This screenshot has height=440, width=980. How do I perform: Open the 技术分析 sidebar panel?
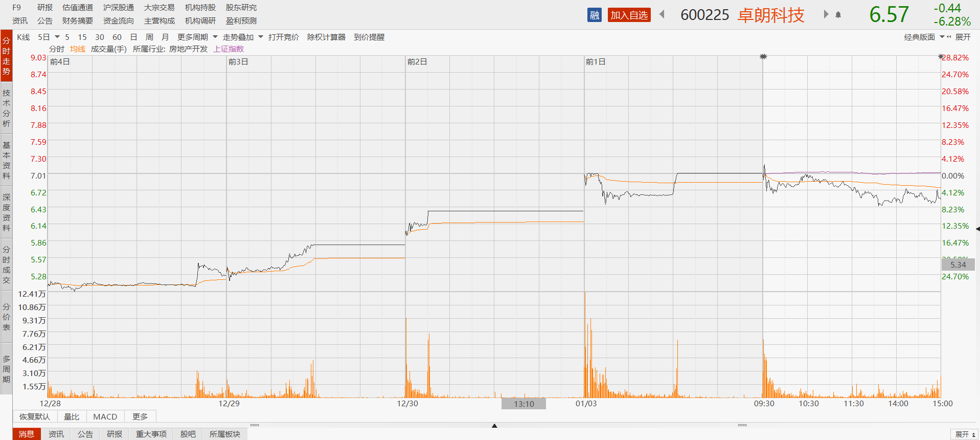[x=6, y=108]
